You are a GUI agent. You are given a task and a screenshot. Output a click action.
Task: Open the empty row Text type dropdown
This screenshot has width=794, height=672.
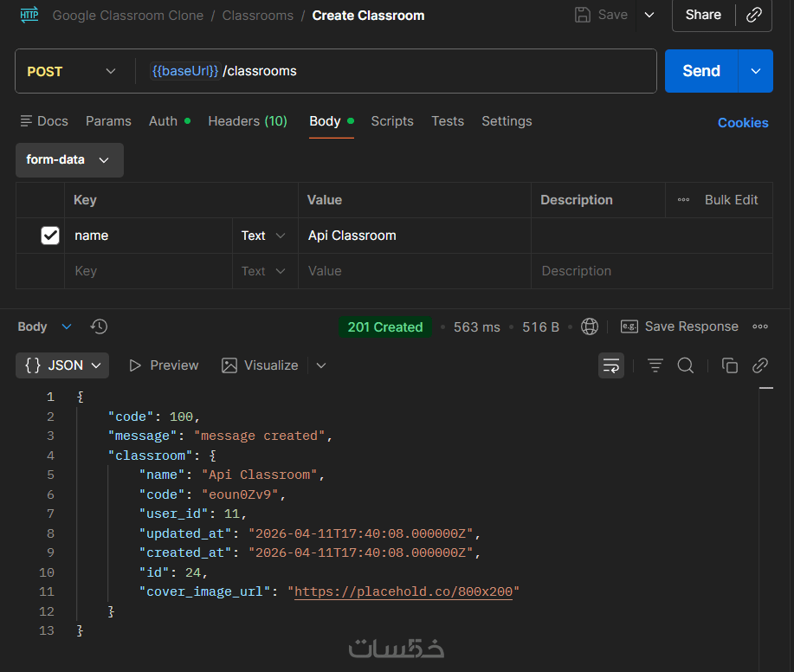tap(264, 271)
